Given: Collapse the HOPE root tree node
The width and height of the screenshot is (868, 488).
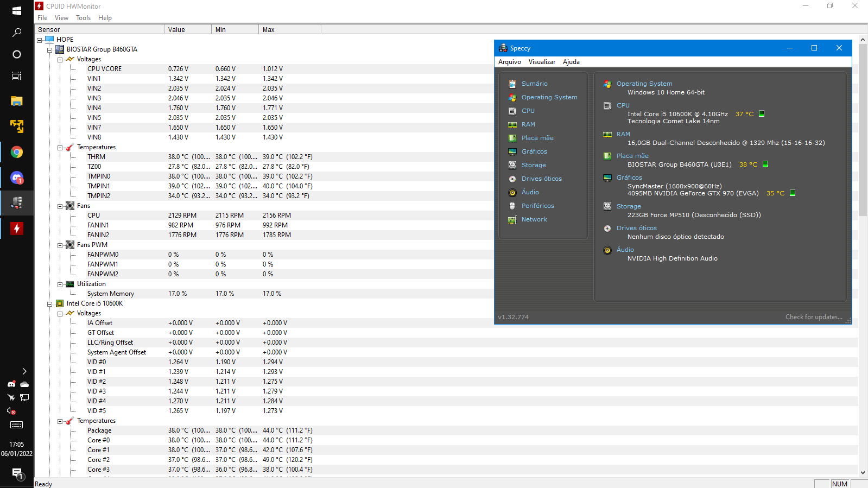Looking at the screenshot, I should [39, 40].
